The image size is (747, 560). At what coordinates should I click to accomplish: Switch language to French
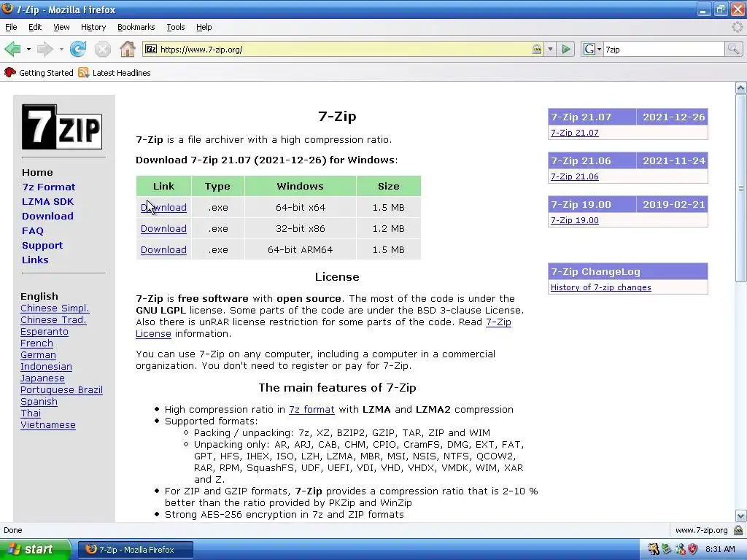pyautogui.click(x=36, y=343)
